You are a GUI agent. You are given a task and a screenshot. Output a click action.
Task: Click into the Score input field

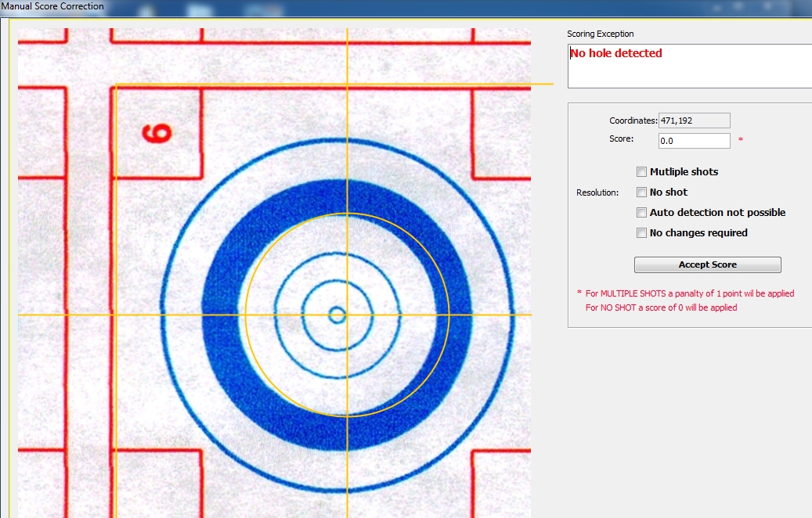click(694, 141)
